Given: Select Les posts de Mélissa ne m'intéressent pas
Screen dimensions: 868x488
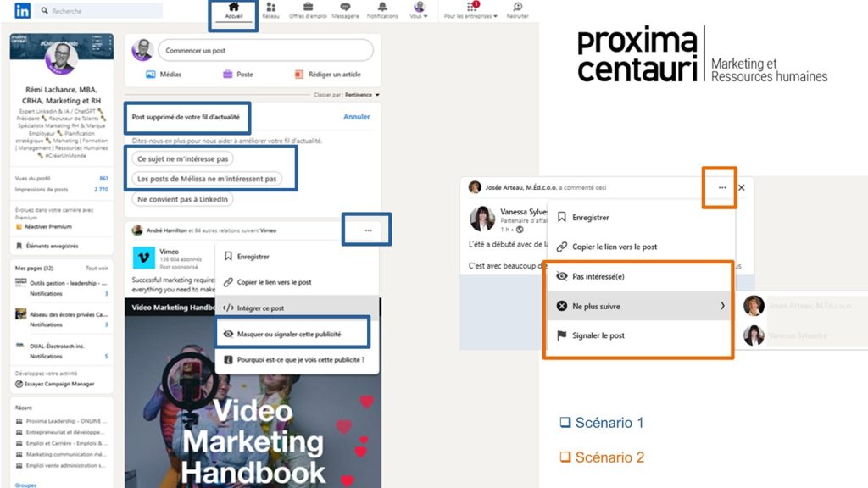Looking at the screenshot, I should click(207, 179).
